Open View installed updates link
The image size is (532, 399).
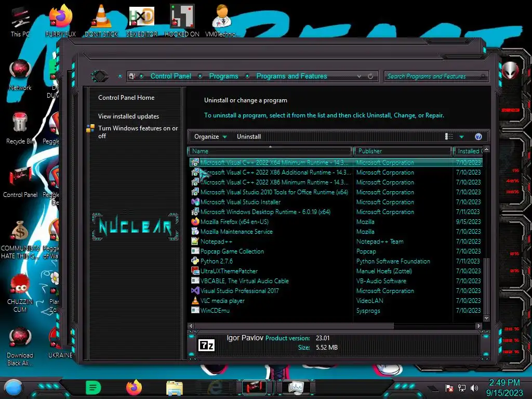click(128, 116)
